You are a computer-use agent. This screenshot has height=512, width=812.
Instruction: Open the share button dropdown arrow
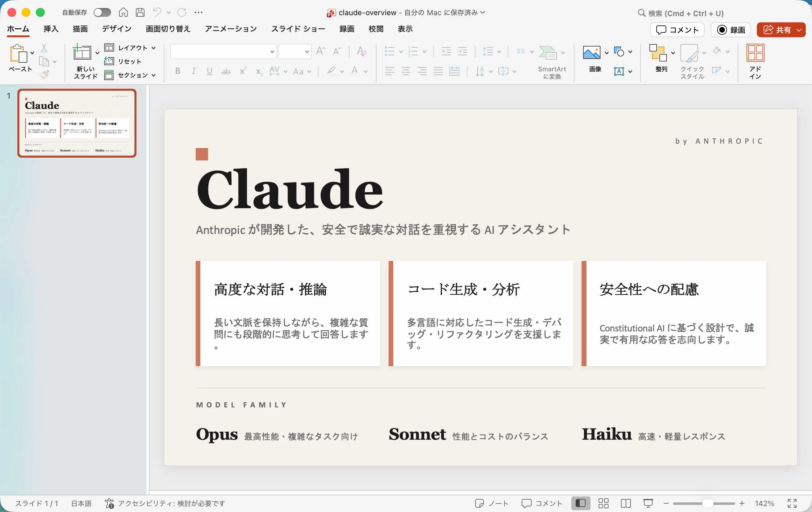pyautogui.click(x=799, y=30)
